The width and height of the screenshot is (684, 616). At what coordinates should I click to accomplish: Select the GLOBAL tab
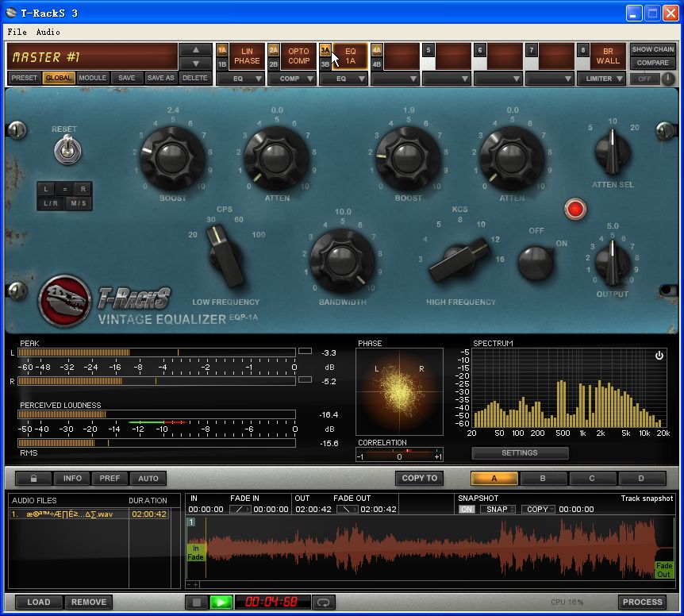(x=59, y=78)
